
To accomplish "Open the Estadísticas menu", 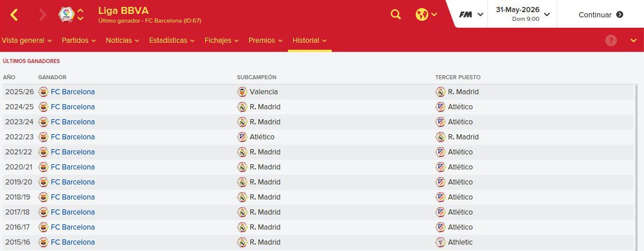I will coord(171,40).
